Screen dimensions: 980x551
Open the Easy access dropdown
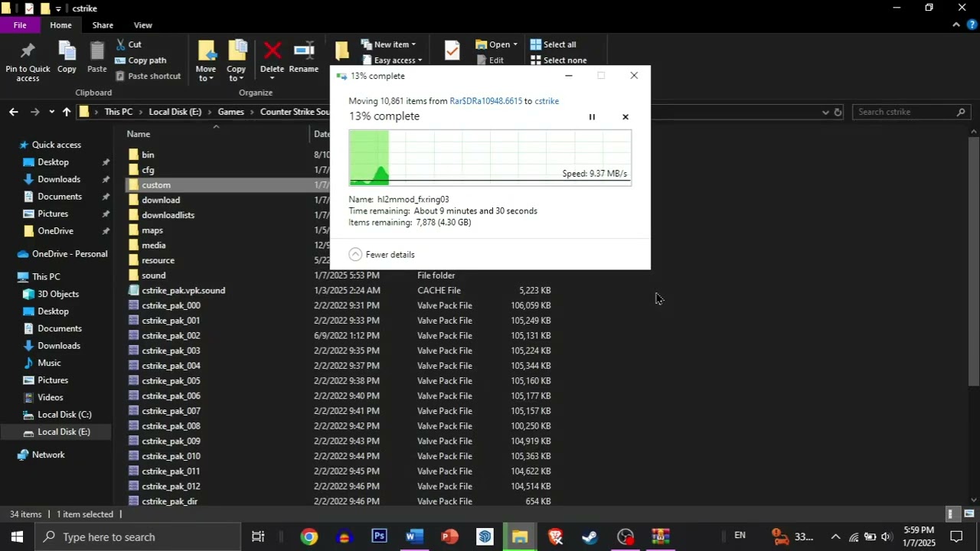(392, 60)
